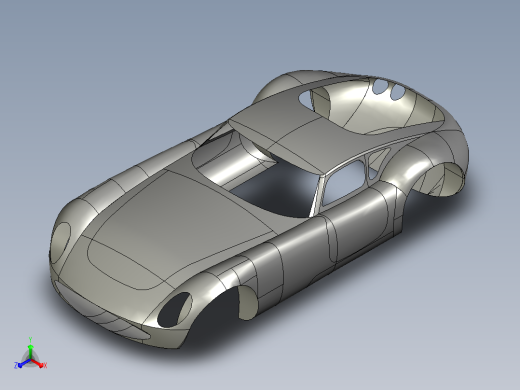This screenshot has height=390, width=520.
Task: Click the blue Z axis of the orientation triad
Action: [x=24, y=363]
